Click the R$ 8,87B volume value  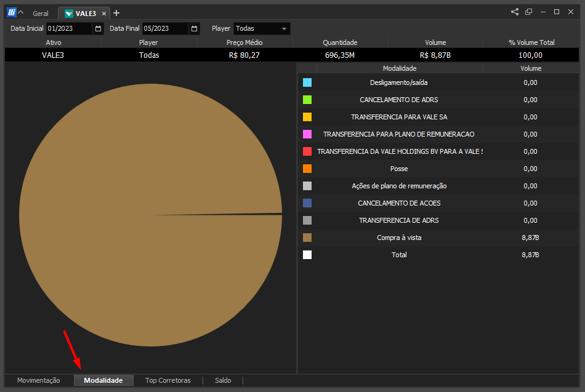[x=435, y=55]
